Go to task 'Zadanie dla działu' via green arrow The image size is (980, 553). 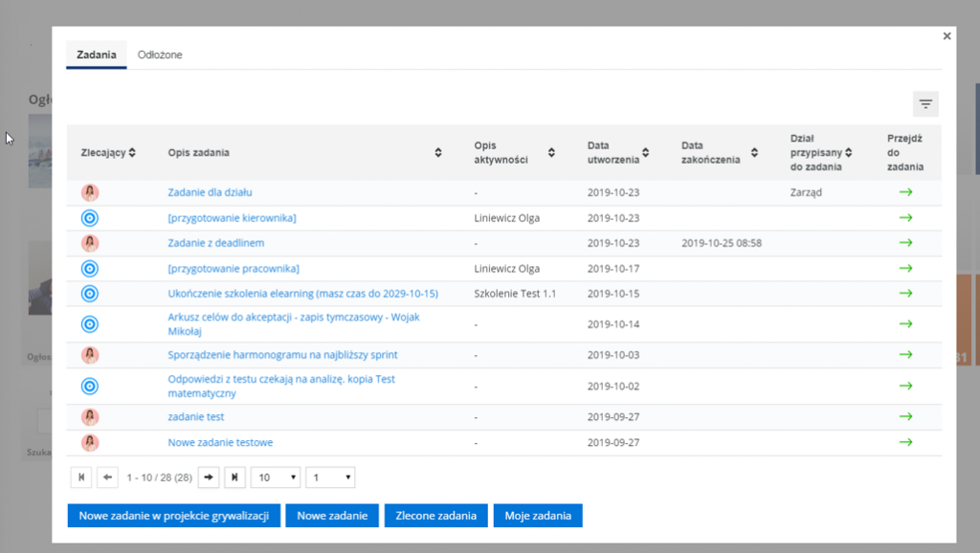(905, 192)
